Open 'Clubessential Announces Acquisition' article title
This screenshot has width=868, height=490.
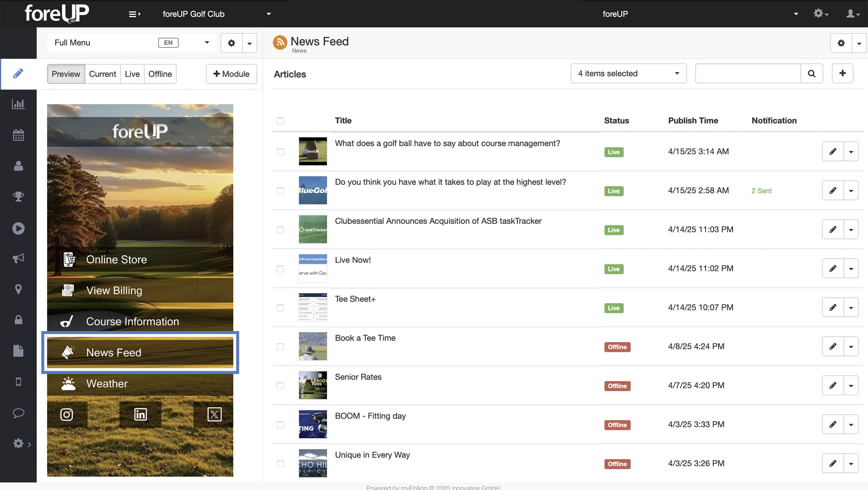tap(438, 221)
